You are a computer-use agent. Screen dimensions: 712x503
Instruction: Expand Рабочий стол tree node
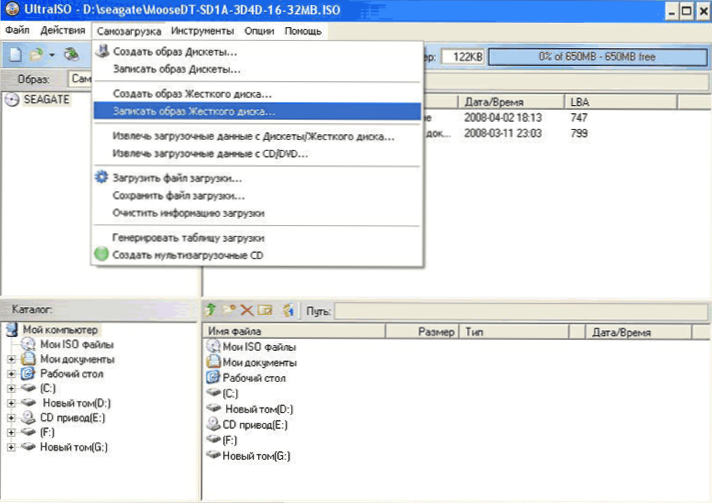click(x=11, y=374)
